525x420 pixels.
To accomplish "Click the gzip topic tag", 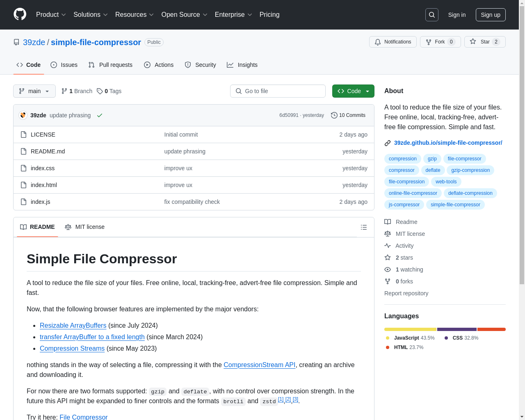I will click(432, 159).
